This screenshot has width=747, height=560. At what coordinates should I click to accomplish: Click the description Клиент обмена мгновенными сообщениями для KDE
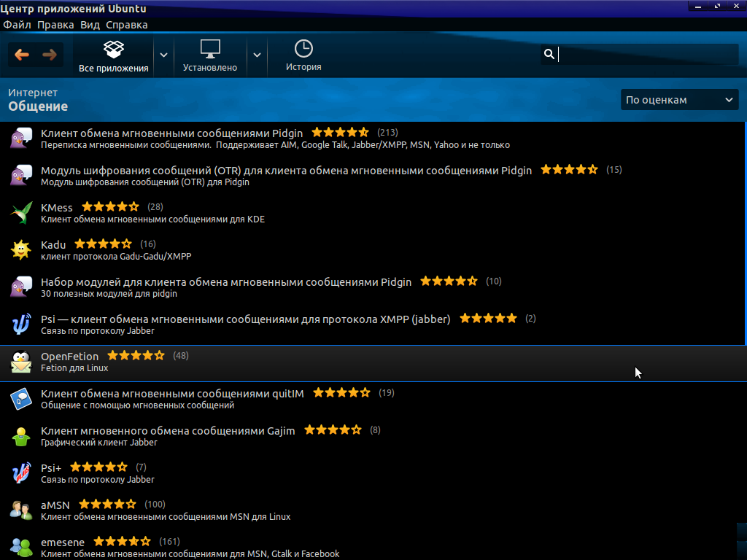[x=153, y=219]
